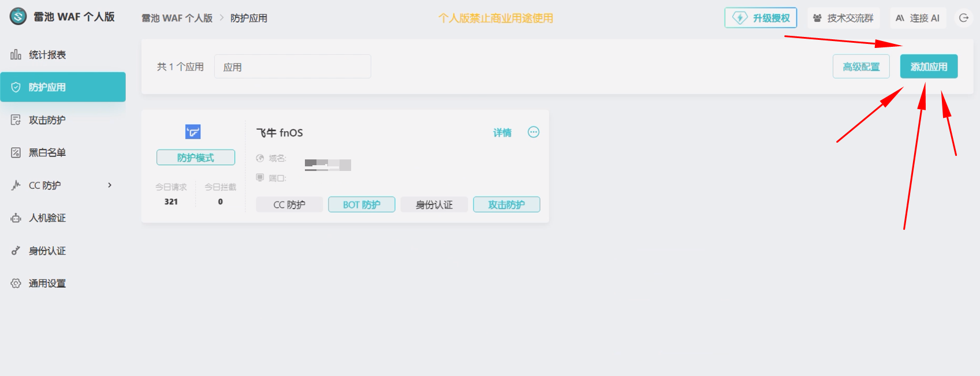The image size is (980, 376).
Task: Click the port icon beside 端口
Action: [x=260, y=178]
